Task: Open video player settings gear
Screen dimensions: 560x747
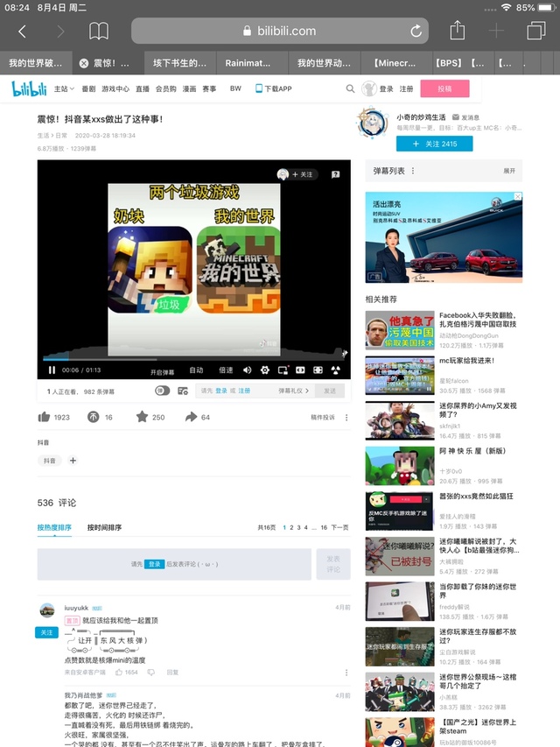Action: click(265, 370)
